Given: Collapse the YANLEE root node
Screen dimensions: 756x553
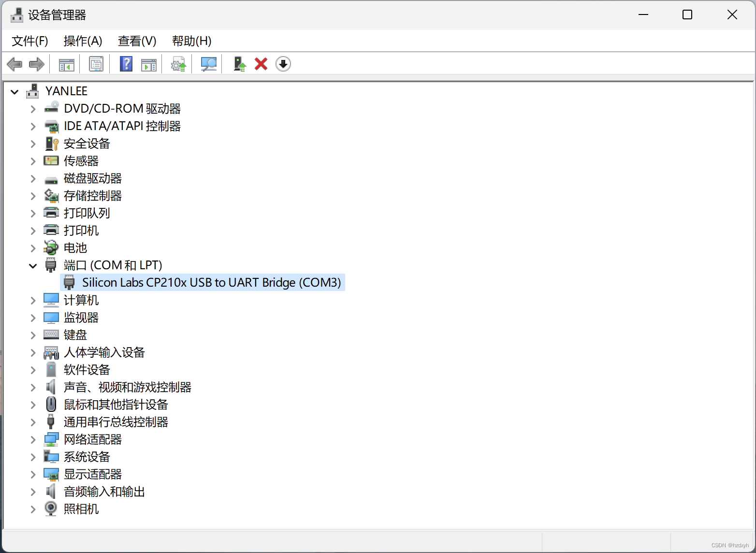Looking at the screenshot, I should 15,91.
